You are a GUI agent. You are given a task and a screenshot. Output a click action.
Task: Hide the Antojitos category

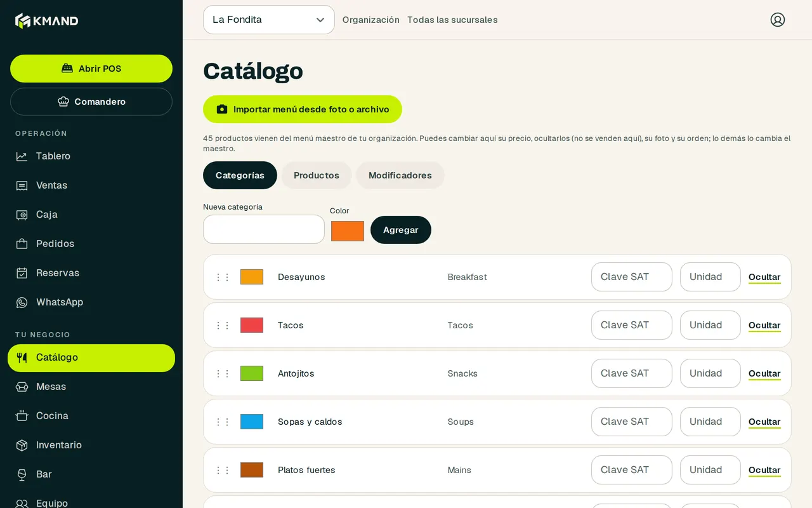(764, 373)
